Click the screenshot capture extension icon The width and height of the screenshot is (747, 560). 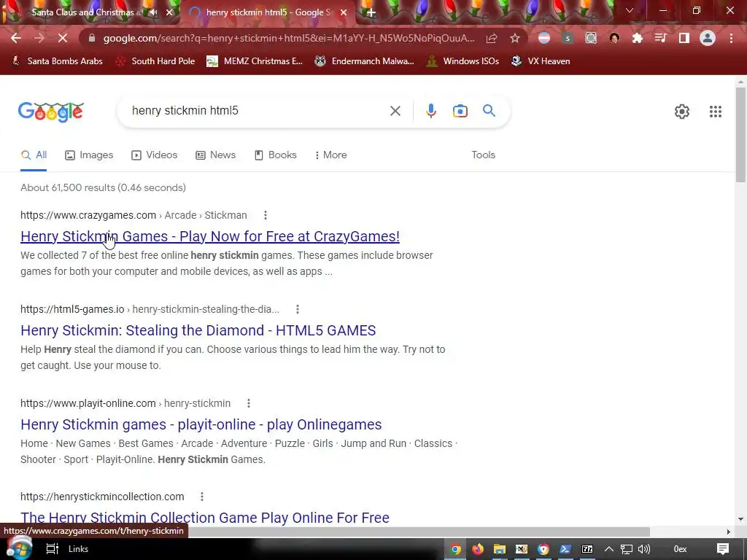point(591,38)
